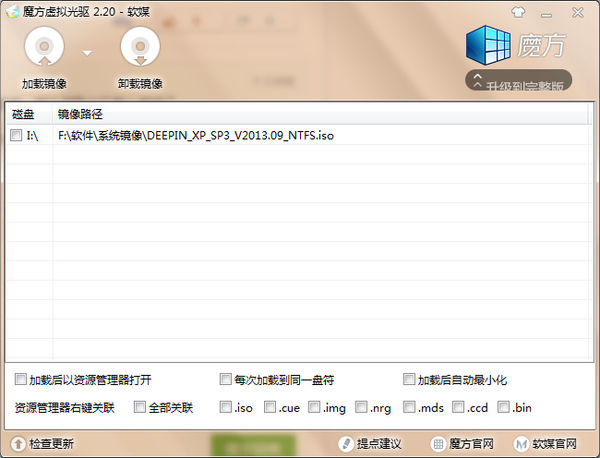This screenshot has height=458, width=600.
Task: Minimize the 魔方虚拟光驱 window
Action: 546,15
